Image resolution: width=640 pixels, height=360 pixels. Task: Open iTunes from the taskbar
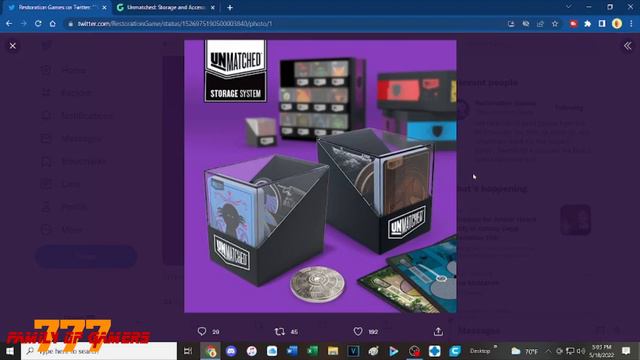[x=251, y=351]
